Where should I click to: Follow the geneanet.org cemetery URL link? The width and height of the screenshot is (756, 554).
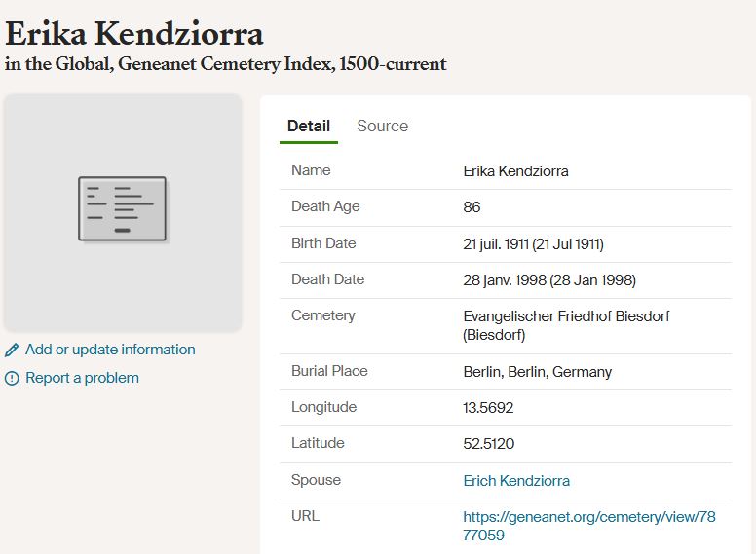589,526
